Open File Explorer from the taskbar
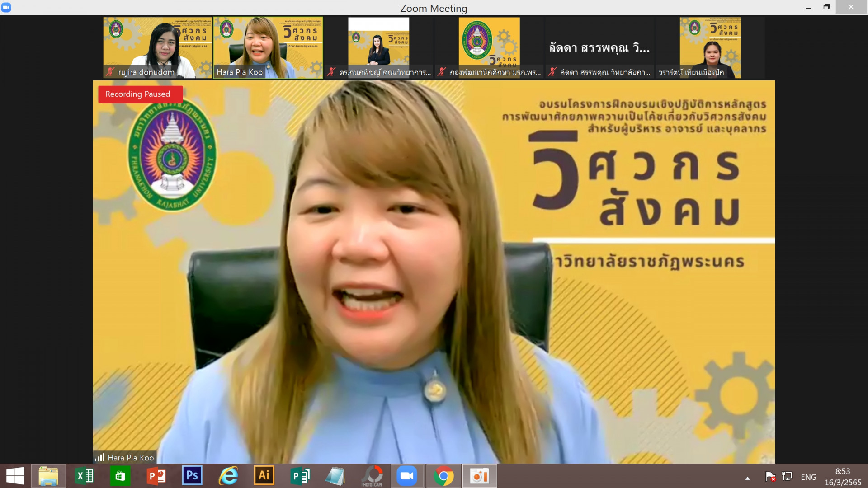 tap(48, 476)
